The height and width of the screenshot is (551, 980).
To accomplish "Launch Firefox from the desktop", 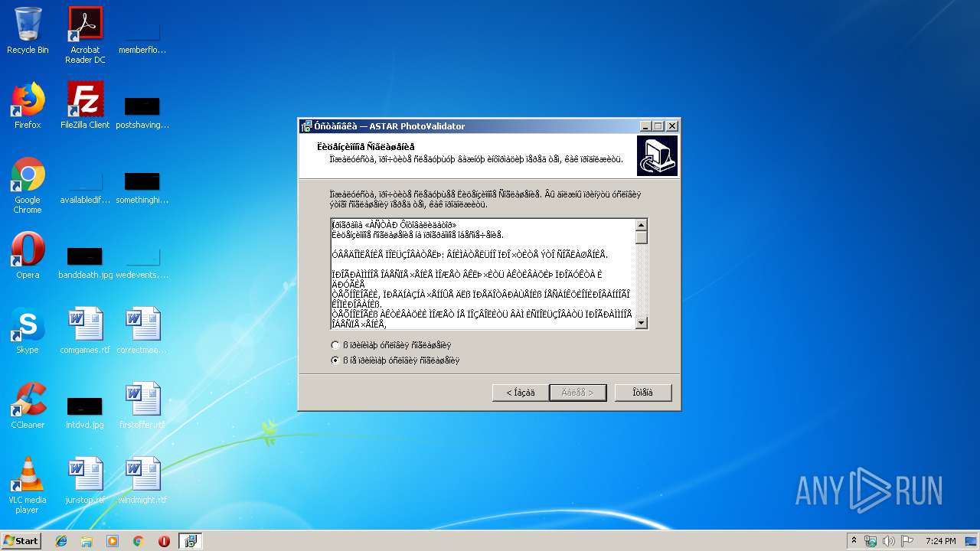I will [28, 106].
